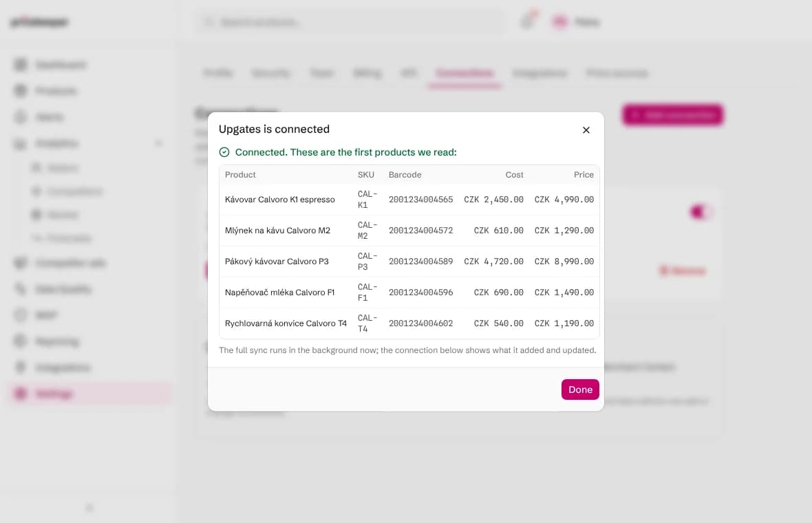Viewport: 812px width, 523px height.
Task: Click cost CZK 690.00
Action: 499,292
